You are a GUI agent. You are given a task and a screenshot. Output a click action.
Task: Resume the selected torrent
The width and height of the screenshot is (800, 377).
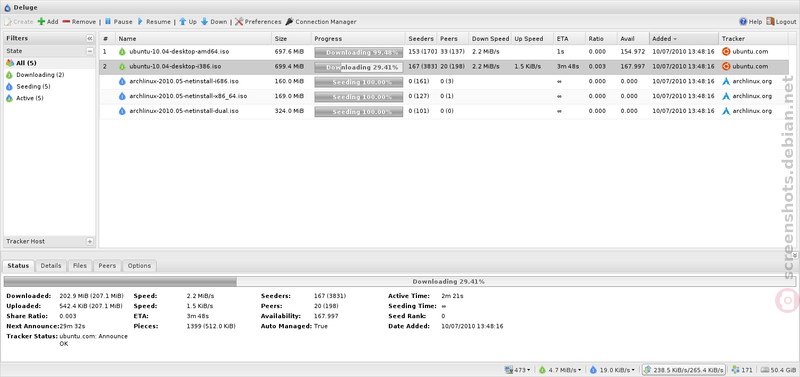[x=154, y=22]
